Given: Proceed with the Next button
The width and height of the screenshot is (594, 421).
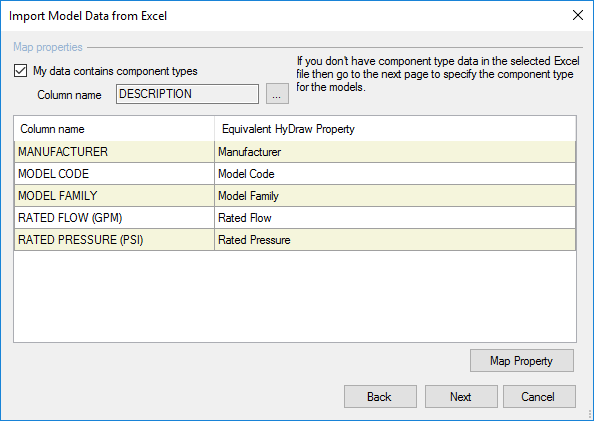Looking at the screenshot, I should pyautogui.click(x=461, y=397).
